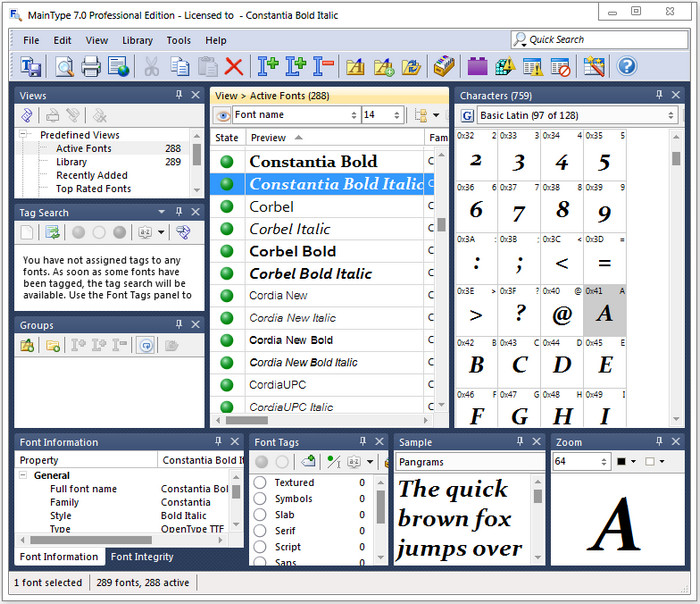Viewport: 700px width, 604px height.
Task: Open the Tag Search panel title dropdown arrow
Action: pos(162,212)
